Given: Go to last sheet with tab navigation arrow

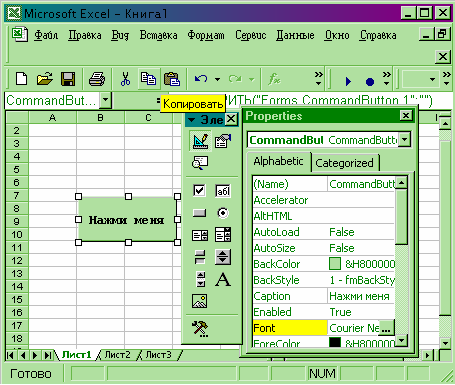Looking at the screenshot, I should click(48, 355).
